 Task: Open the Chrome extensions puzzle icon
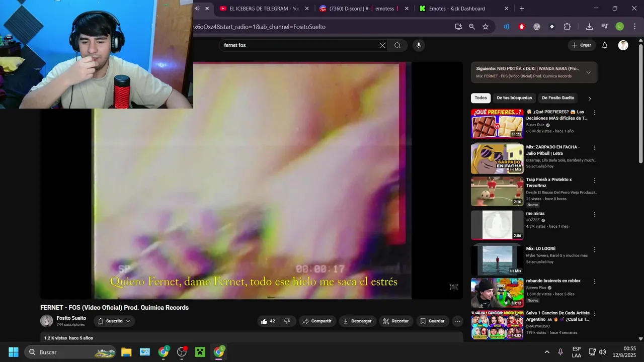(567, 27)
